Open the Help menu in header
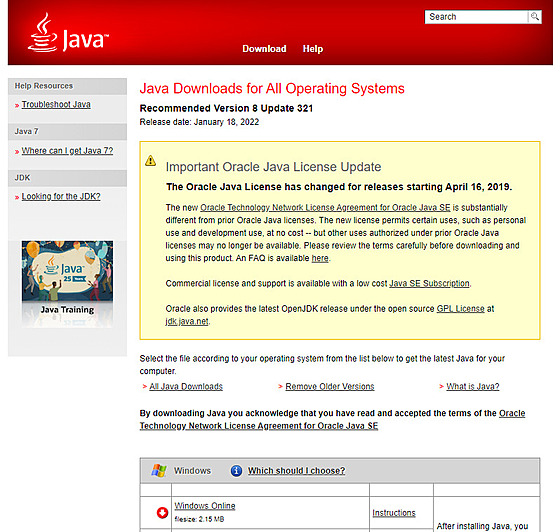Image resolution: width=560 pixels, height=532 pixels. 313,49
